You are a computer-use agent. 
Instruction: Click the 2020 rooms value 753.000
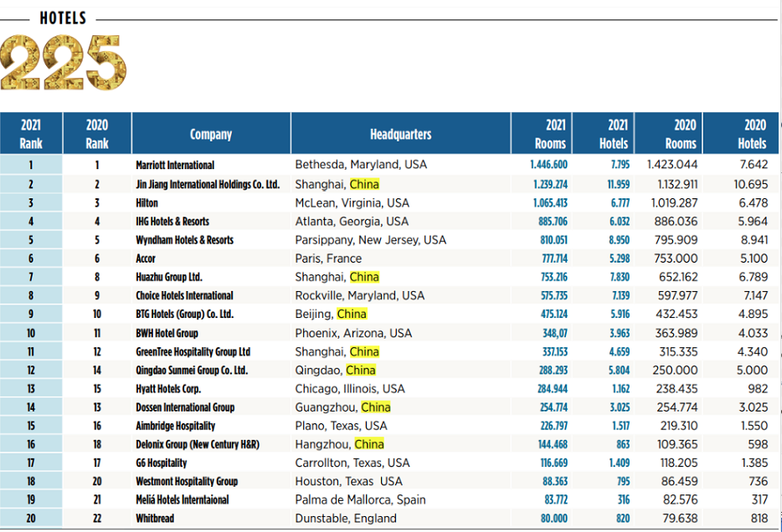click(x=677, y=258)
